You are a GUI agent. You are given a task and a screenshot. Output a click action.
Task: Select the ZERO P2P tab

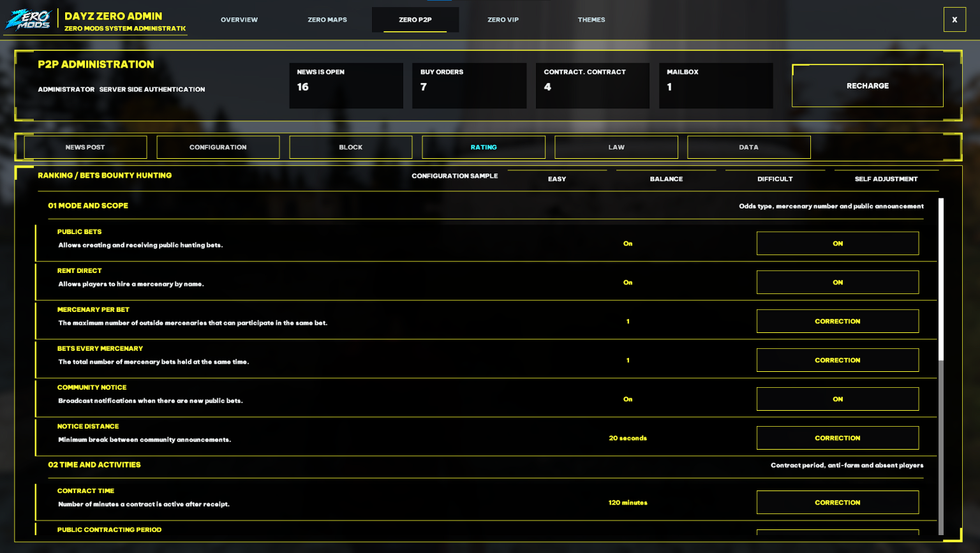415,20
